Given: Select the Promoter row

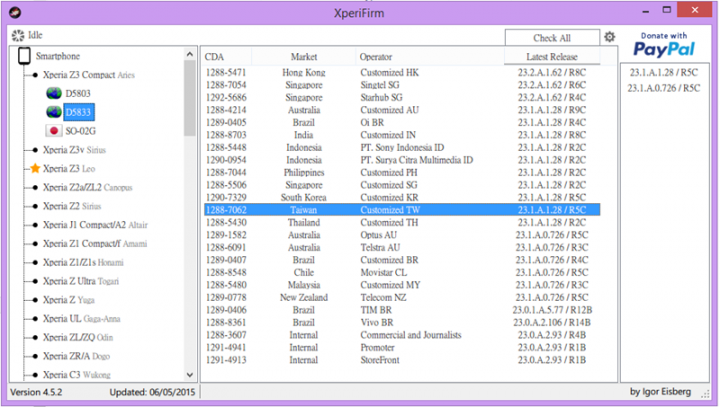Looking at the screenshot, I should 402,347.
